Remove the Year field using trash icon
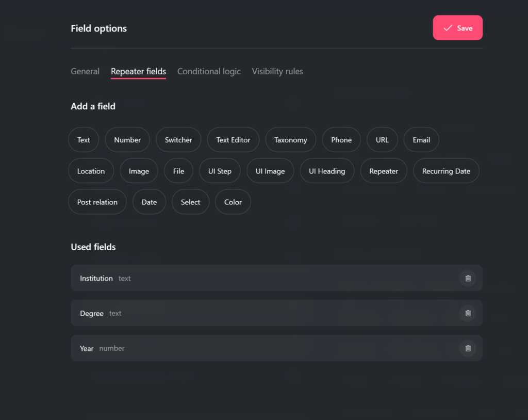Image resolution: width=528 pixels, height=420 pixels. (468, 348)
